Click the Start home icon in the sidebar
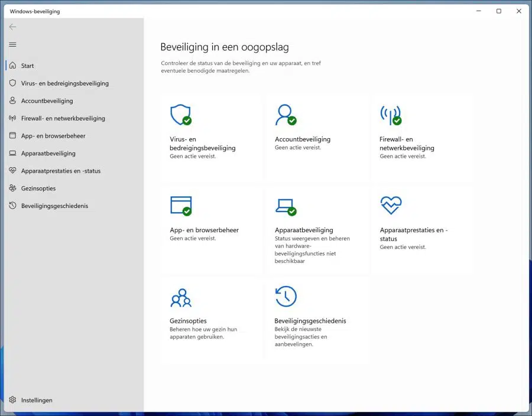Viewport: 532px width, 416px height. (12, 66)
